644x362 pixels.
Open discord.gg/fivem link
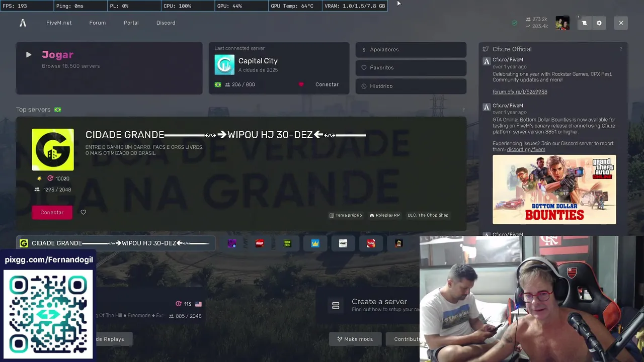526,149
